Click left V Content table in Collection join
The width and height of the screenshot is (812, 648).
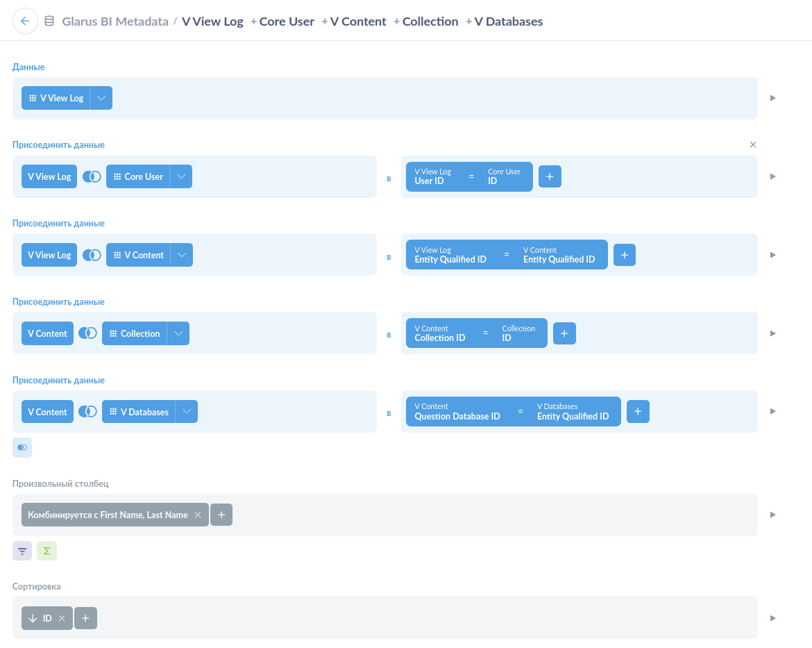click(x=47, y=333)
